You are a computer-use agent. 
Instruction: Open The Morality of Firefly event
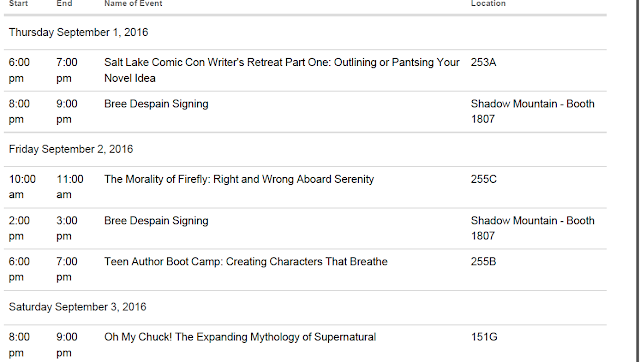click(239, 179)
